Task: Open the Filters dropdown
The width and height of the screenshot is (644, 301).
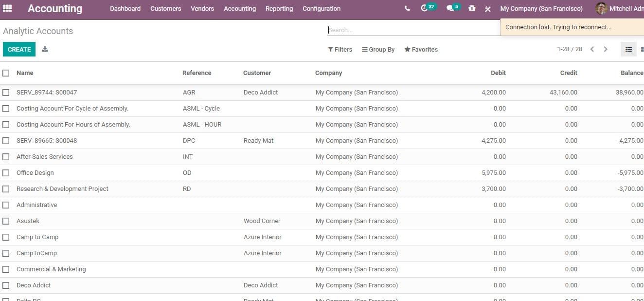Action: [340, 49]
